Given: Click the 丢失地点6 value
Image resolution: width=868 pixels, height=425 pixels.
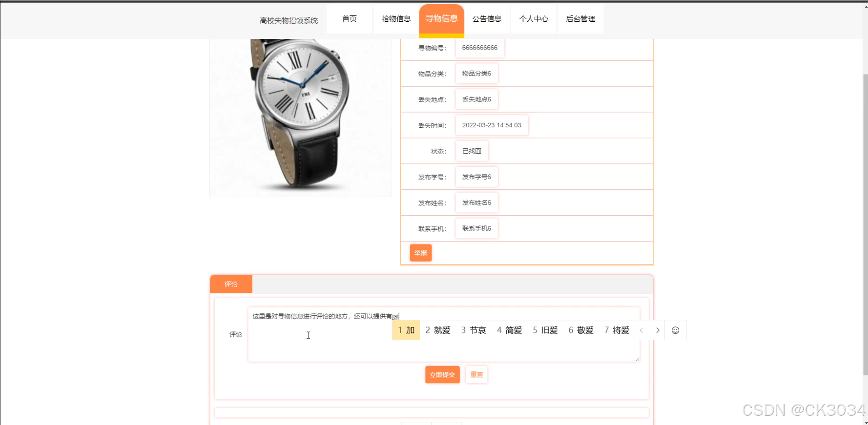Looking at the screenshot, I should (476, 99).
